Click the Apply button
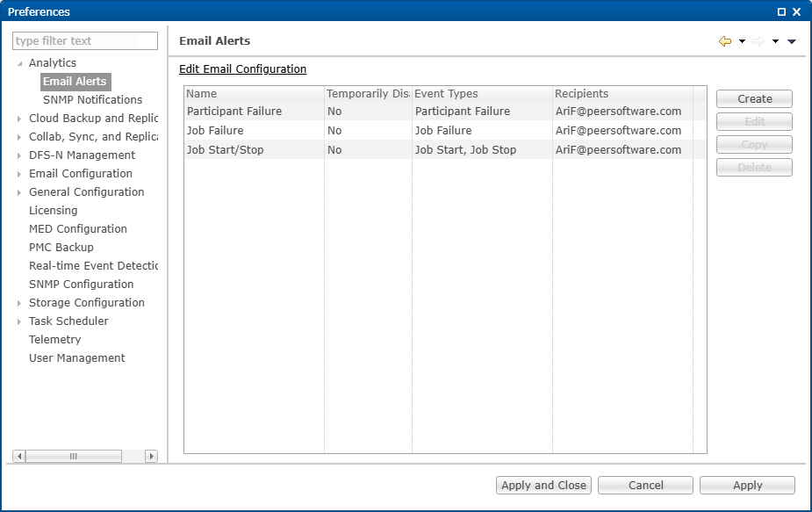The image size is (812, 512). click(747, 485)
